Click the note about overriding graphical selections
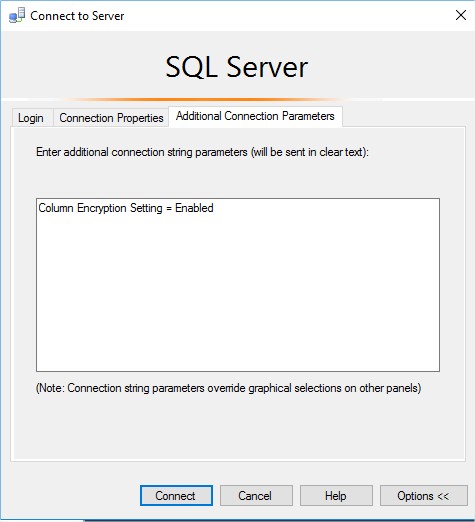Screen dimensions: 475x522 pyautogui.click(x=228, y=388)
